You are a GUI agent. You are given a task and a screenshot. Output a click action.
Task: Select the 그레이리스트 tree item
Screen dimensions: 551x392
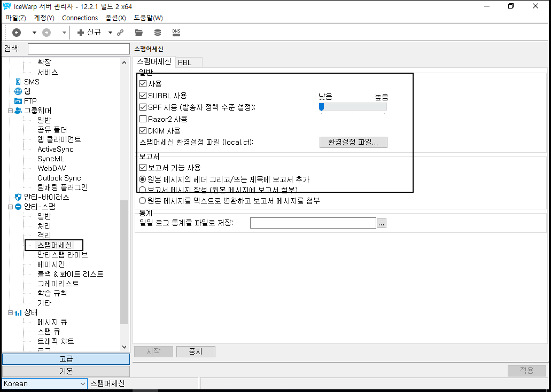58,284
